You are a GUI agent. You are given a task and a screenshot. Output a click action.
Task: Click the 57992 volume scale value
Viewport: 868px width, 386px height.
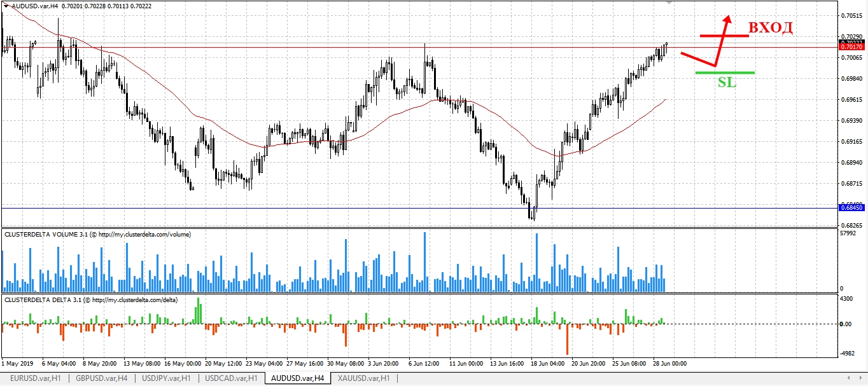(848, 234)
